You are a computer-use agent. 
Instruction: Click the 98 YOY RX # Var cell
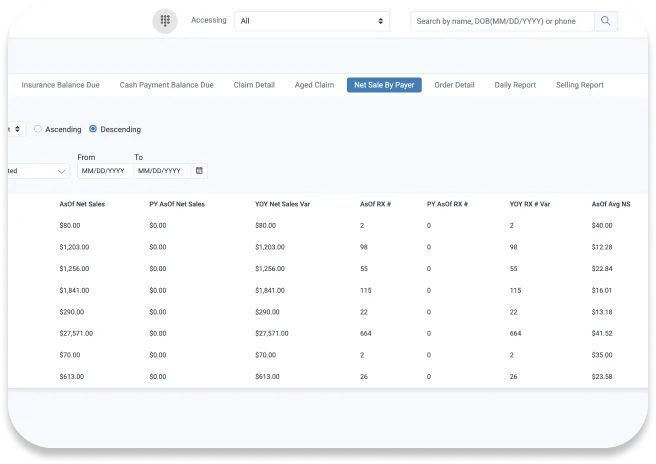coord(513,247)
